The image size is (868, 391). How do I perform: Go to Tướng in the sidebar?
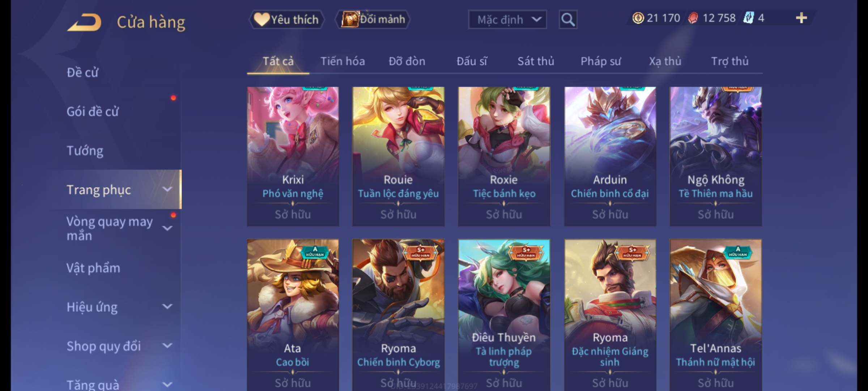tap(85, 151)
